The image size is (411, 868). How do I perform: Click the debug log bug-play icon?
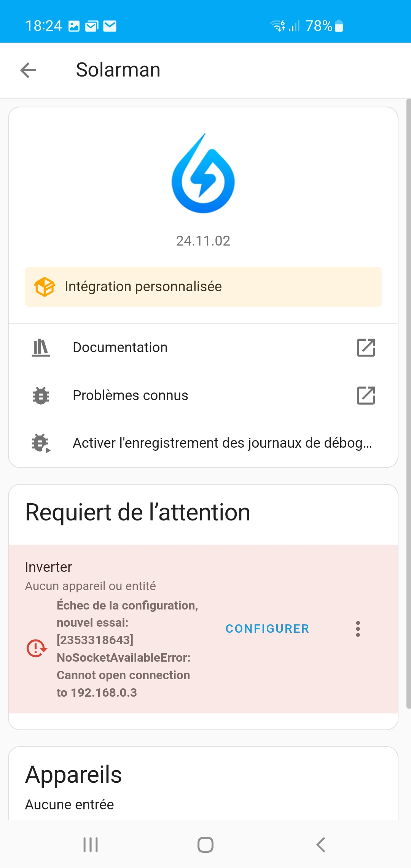pyautogui.click(x=41, y=443)
